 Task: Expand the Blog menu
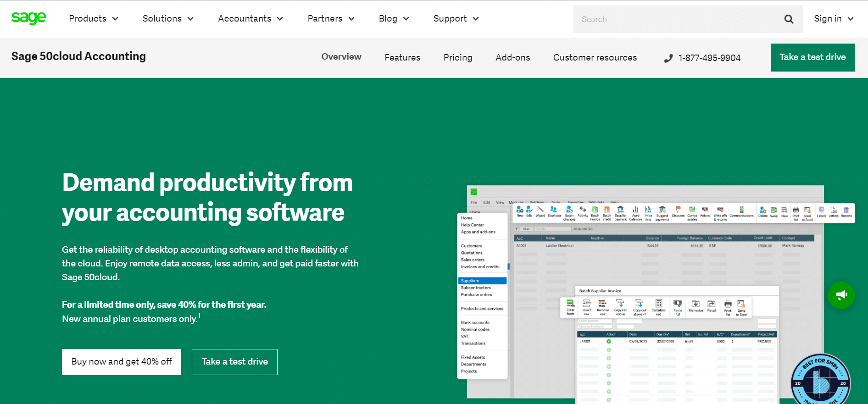[394, 19]
